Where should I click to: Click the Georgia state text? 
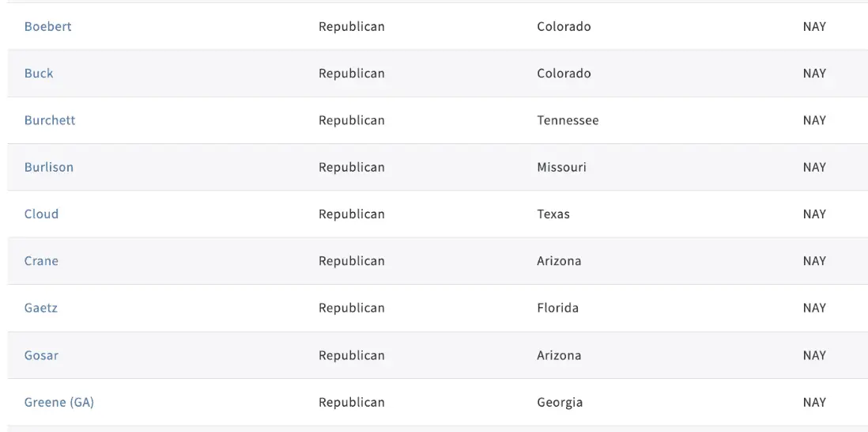(x=560, y=402)
